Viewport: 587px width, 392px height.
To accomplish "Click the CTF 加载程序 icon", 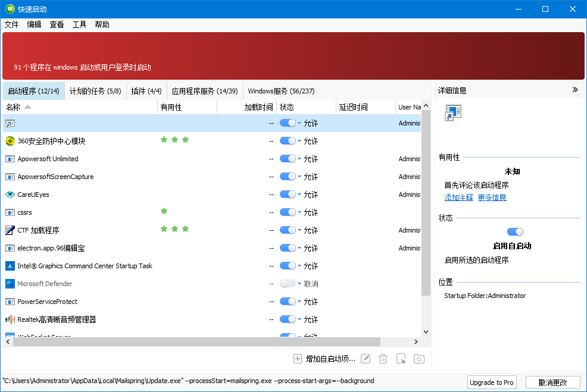I will 10,230.
